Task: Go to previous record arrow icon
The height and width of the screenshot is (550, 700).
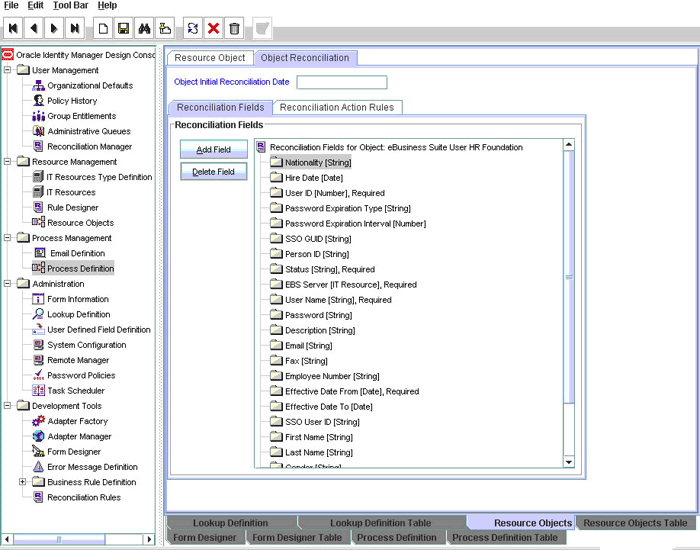Action: click(x=33, y=29)
